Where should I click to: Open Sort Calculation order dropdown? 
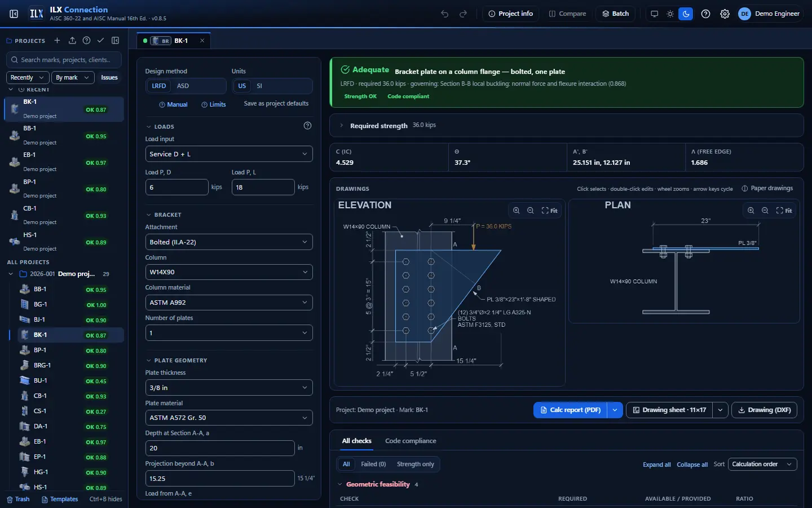click(x=762, y=464)
